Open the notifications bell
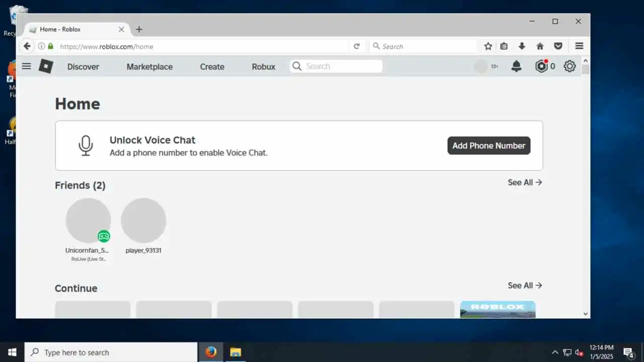This screenshot has width=644, height=362. coord(516,66)
